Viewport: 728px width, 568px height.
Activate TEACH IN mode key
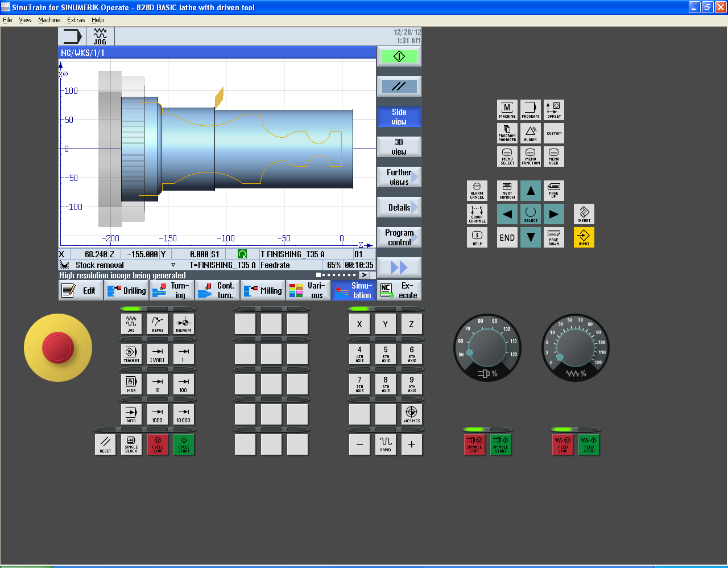click(131, 354)
